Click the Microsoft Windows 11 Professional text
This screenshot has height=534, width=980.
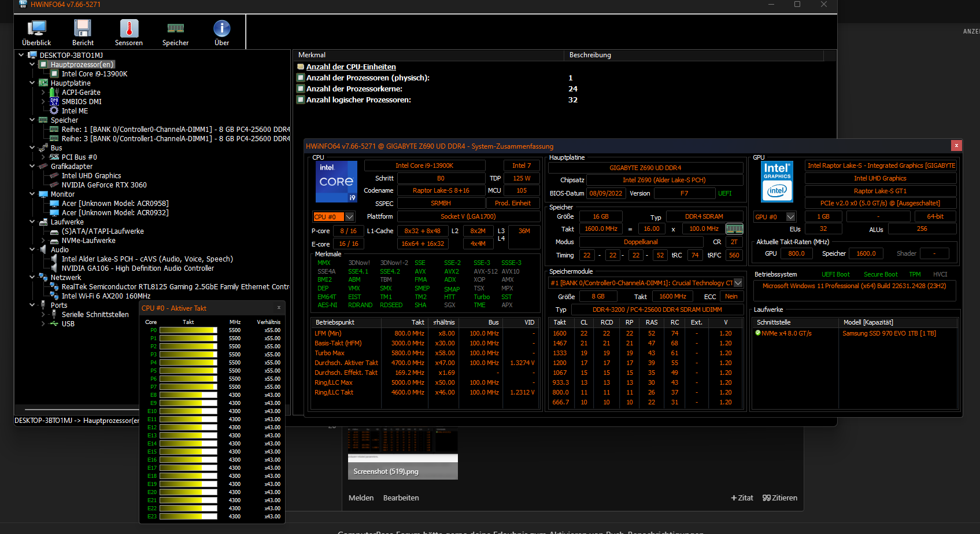coord(854,286)
